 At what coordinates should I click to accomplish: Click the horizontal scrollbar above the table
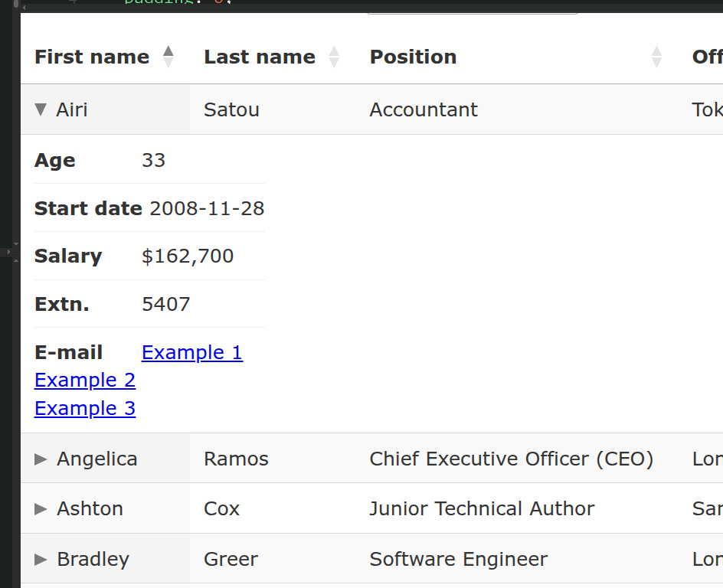pyautogui.click(x=371, y=8)
